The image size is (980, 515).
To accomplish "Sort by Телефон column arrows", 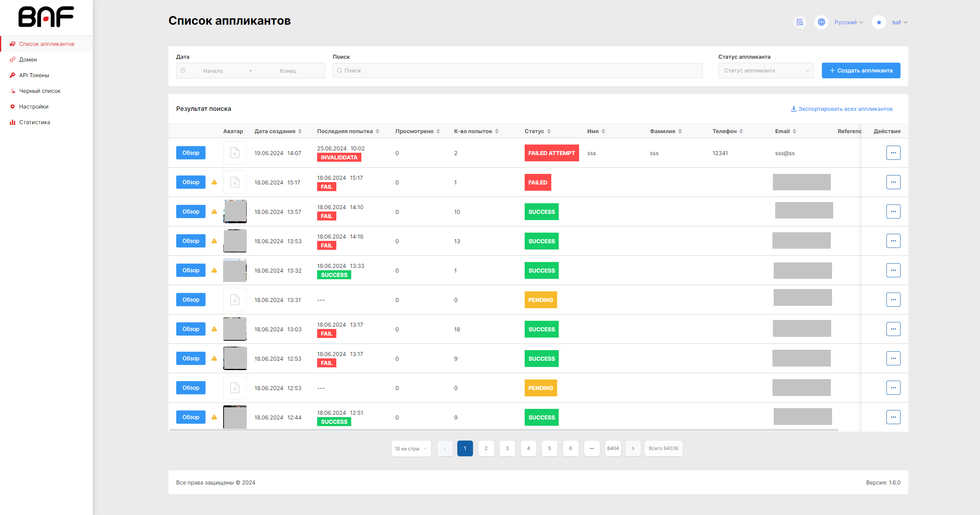I will coord(741,131).
